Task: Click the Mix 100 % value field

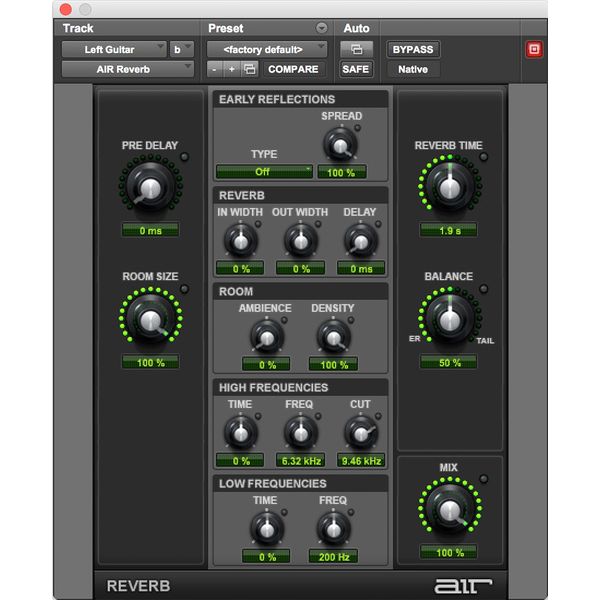Action: coord(449,552)
